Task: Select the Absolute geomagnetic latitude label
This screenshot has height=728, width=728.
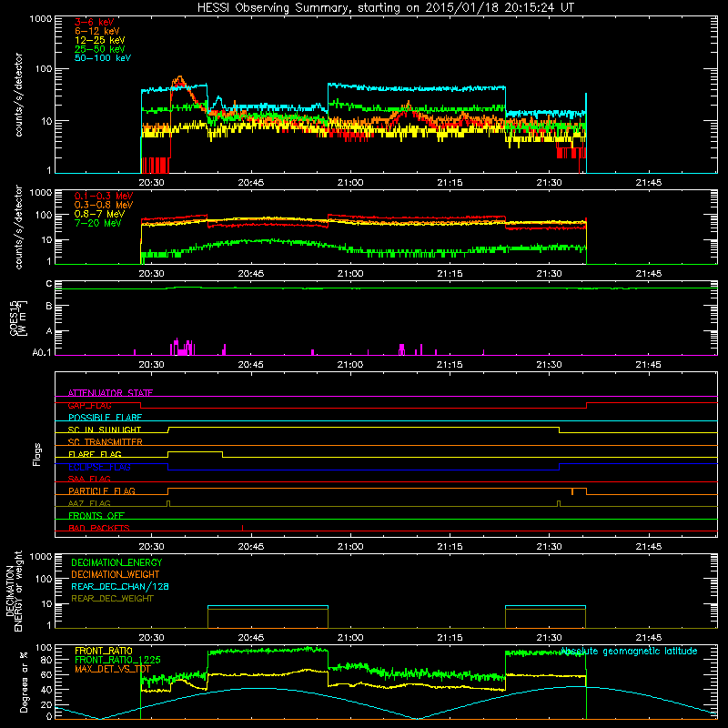Action: (629, 652)
